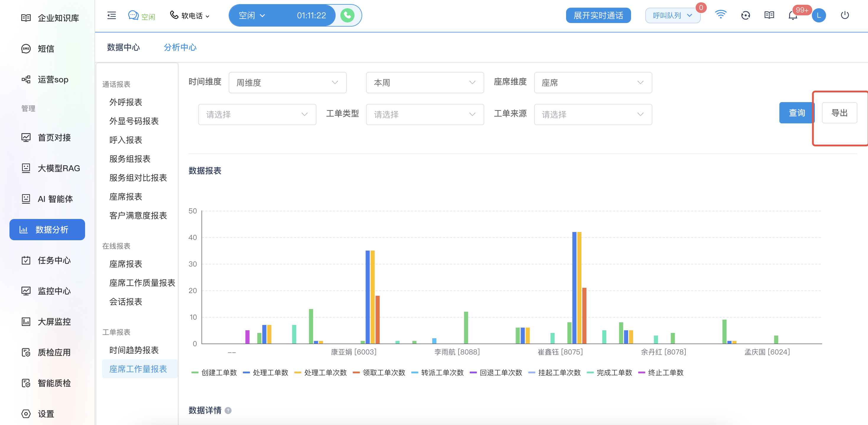Toggle 创建工单数 series in chart legend
The height and width of the screenshot is (425, 868).
(214, 372)
